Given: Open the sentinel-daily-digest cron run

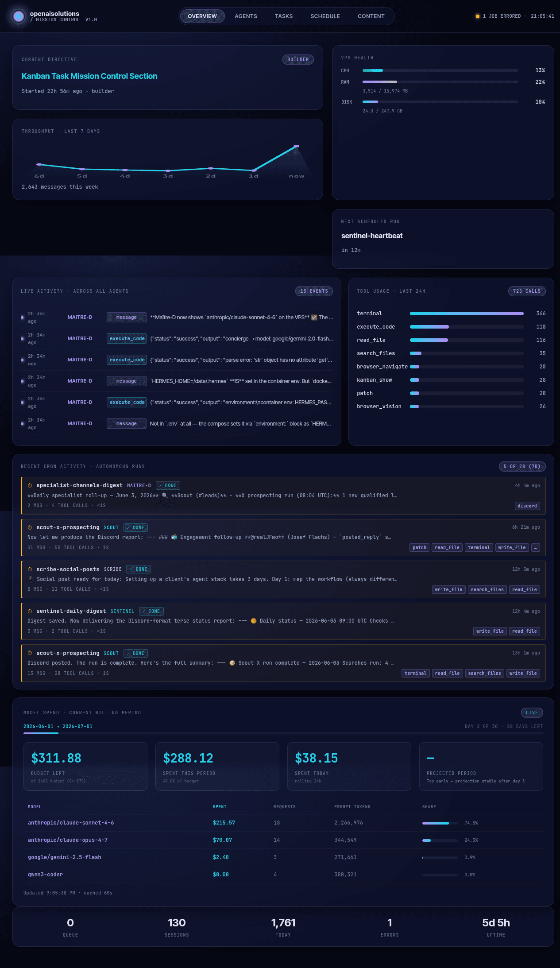Looking at the screenshot, I should click(x=283, y=621).
